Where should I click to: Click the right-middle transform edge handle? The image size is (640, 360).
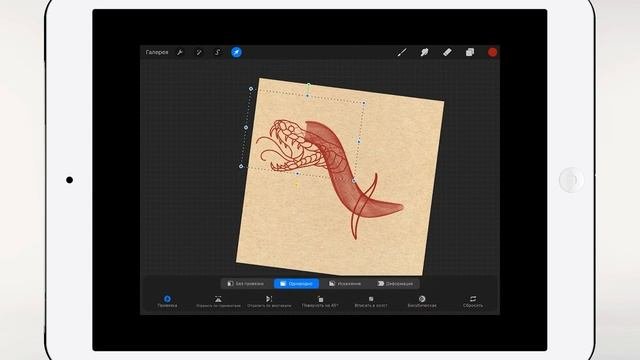[x=359, y=142]
